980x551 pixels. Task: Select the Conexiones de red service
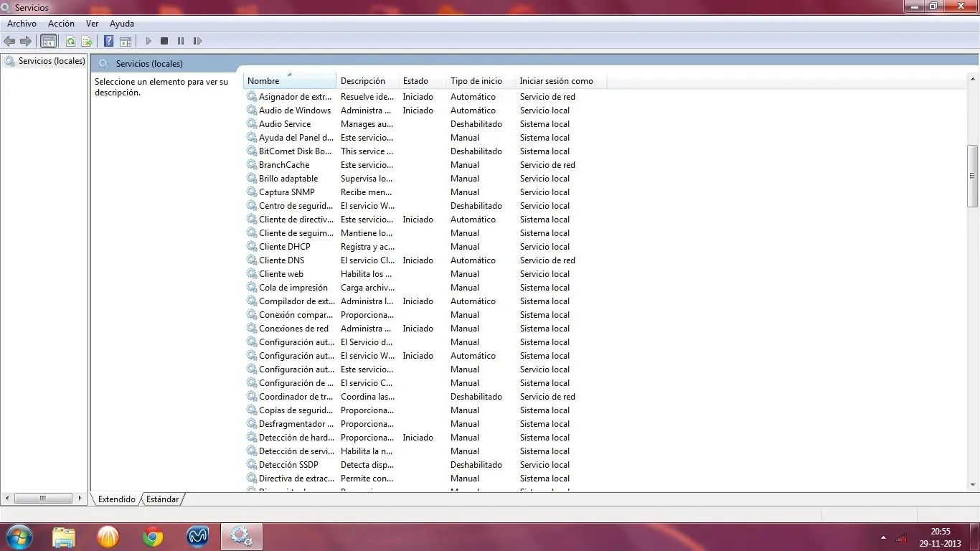pos(294,328)
